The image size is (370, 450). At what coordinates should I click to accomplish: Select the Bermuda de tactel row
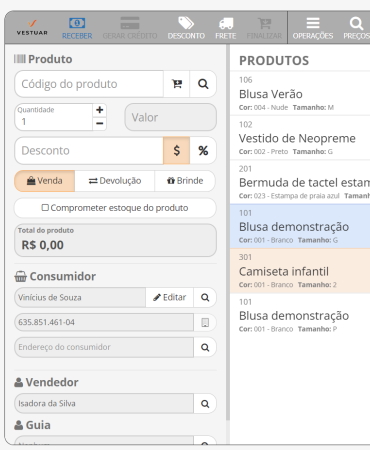pos(300,182)
